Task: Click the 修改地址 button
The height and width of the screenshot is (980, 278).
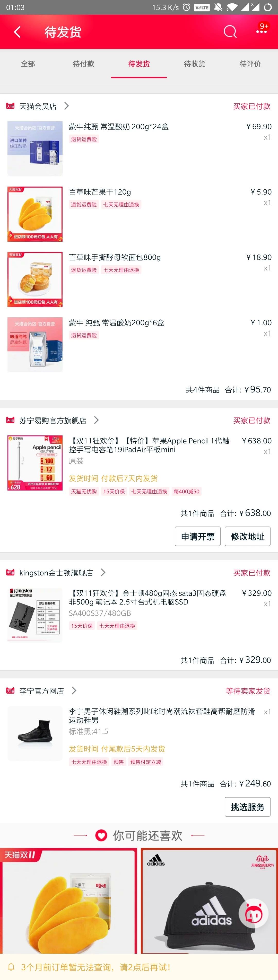Action: pyautogui.click(x=247, y=536)
